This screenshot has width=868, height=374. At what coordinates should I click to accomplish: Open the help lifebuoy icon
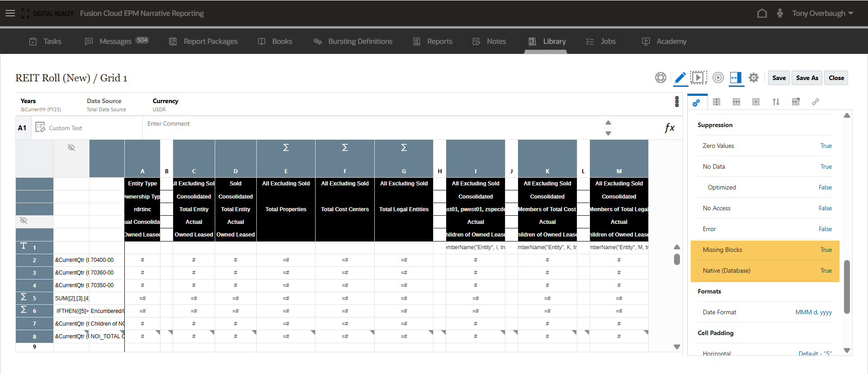point(660,78)
